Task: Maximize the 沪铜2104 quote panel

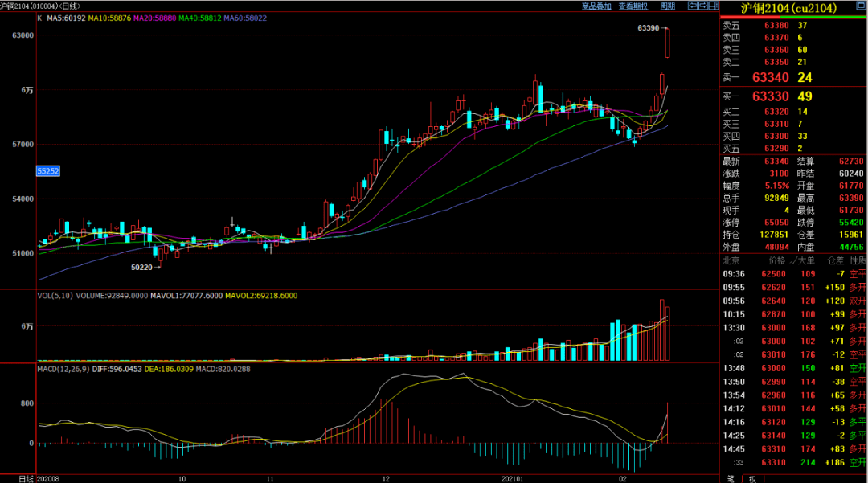Action: coord(861,7)
